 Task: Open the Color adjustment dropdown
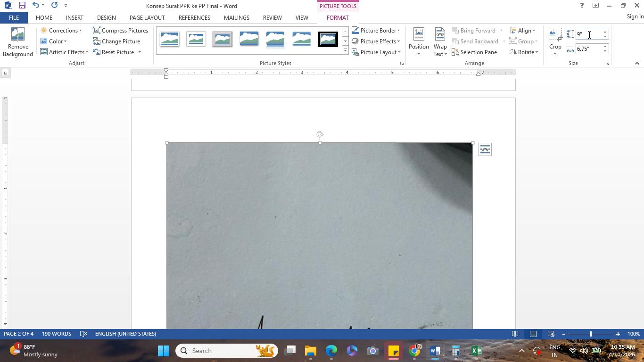coord(54,41)
